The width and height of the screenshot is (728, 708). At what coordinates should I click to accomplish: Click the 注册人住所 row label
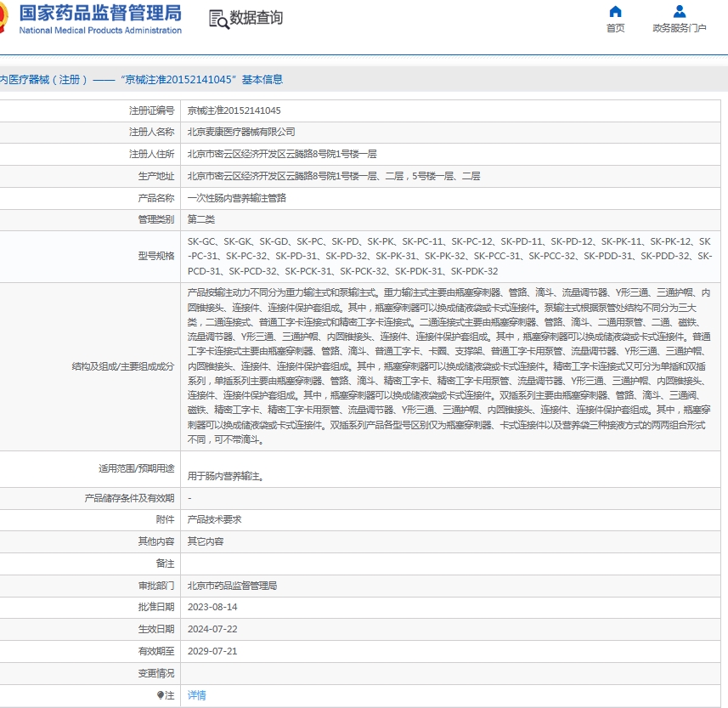[x=152, y=154]
